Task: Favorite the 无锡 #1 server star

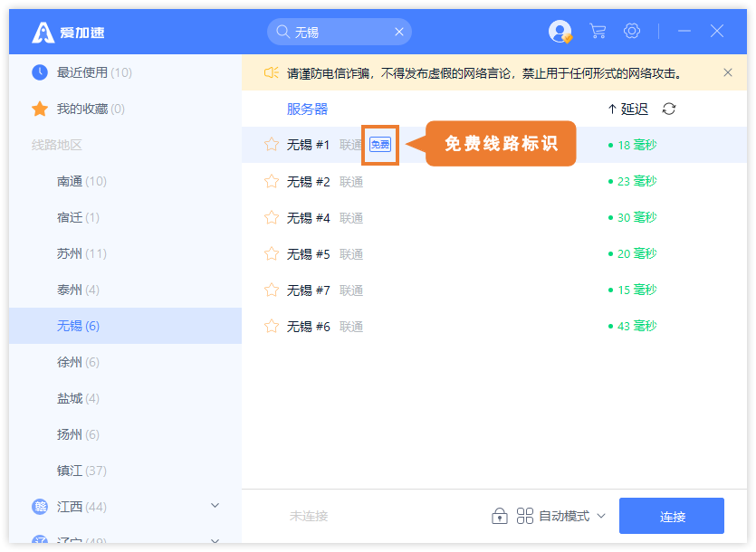Action: (x=271, y=145)
